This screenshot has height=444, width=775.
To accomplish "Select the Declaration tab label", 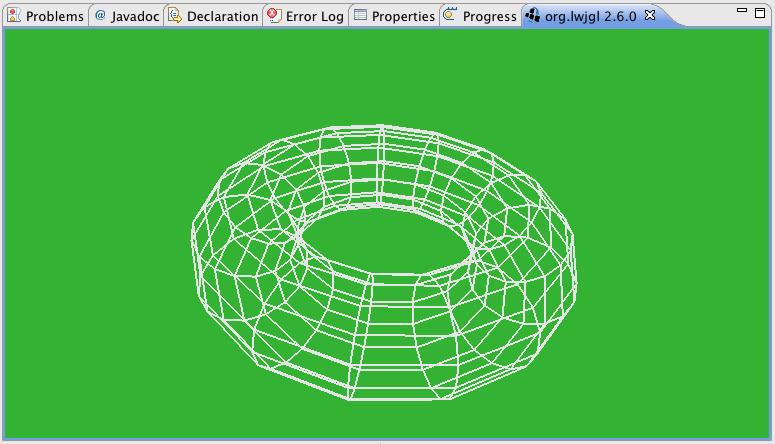I will pyautogui.click(x=222, y=16).
